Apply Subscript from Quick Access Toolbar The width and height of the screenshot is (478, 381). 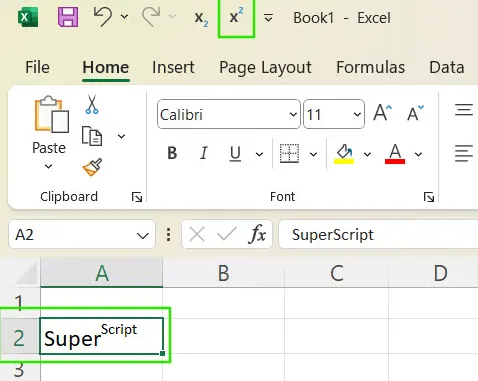pyautogui.click(x=201, y=18)
